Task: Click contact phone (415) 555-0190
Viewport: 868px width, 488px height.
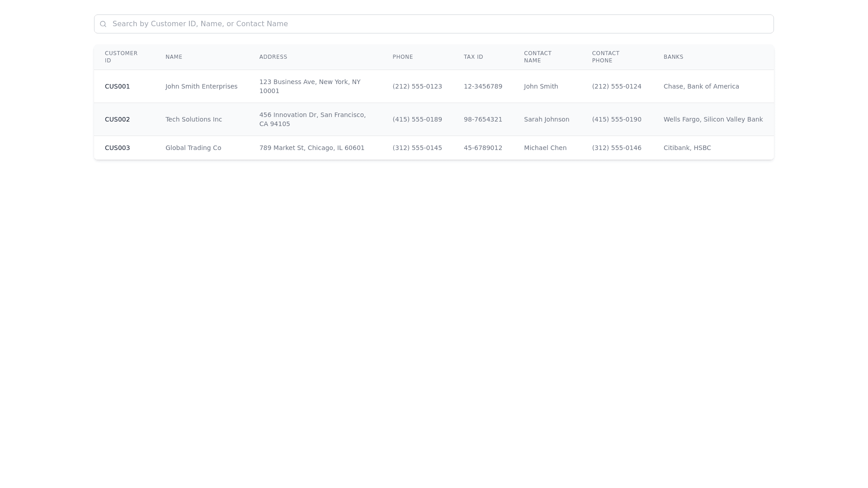Action: 616,119
